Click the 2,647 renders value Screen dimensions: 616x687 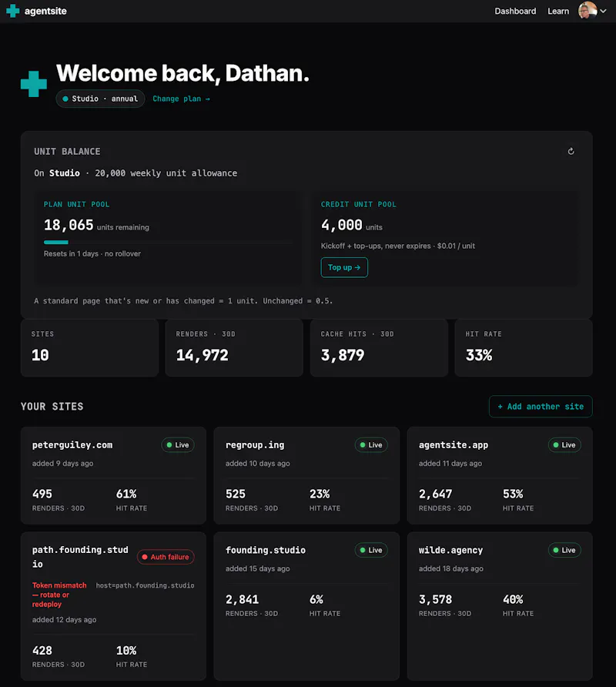tap(436, 494)
